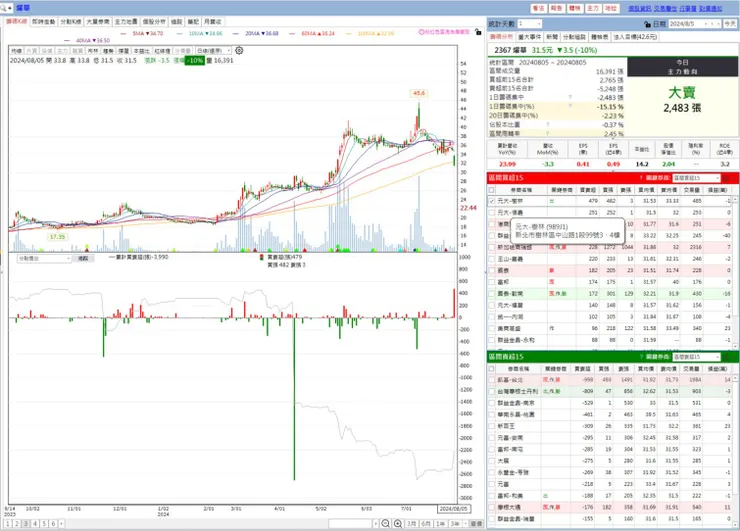Click the 主力 button at top

[593, 8]
